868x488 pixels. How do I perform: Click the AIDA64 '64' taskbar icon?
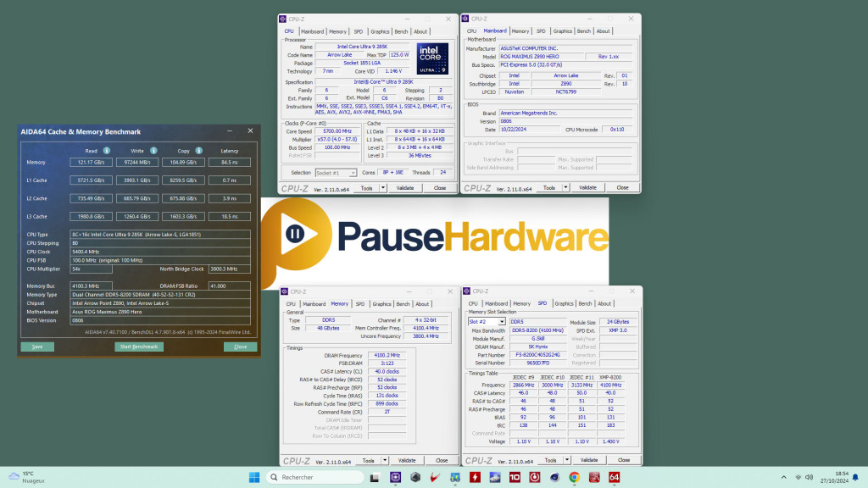614,477
